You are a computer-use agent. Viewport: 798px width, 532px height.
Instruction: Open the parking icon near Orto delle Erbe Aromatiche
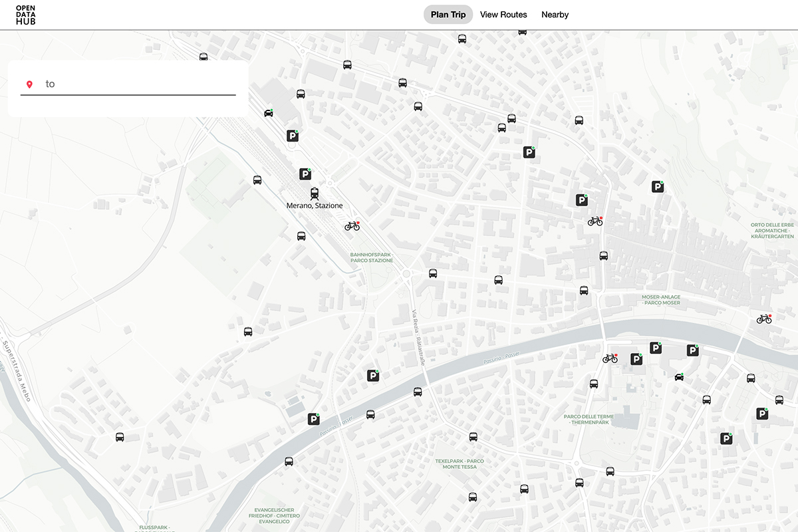(x=656, y=186)
